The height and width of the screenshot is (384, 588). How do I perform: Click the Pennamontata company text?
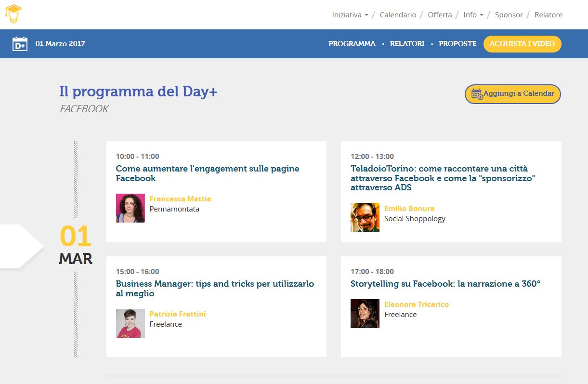174,209
